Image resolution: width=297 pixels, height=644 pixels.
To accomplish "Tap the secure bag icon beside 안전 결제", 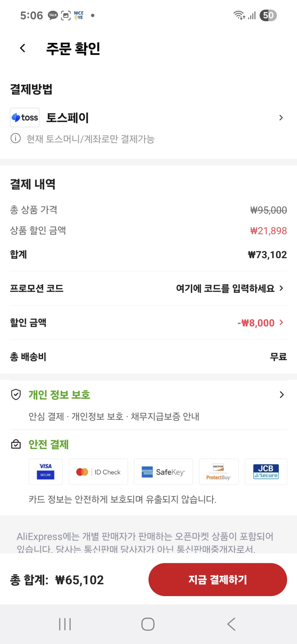I will (16, 444).
